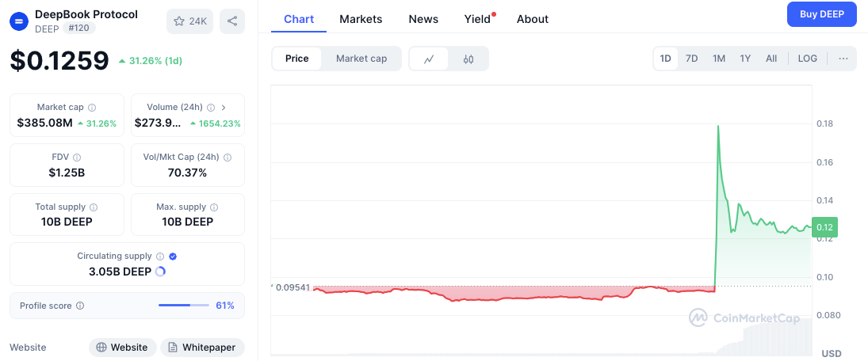Click the $385.08M market cap value

pos(45,123)
